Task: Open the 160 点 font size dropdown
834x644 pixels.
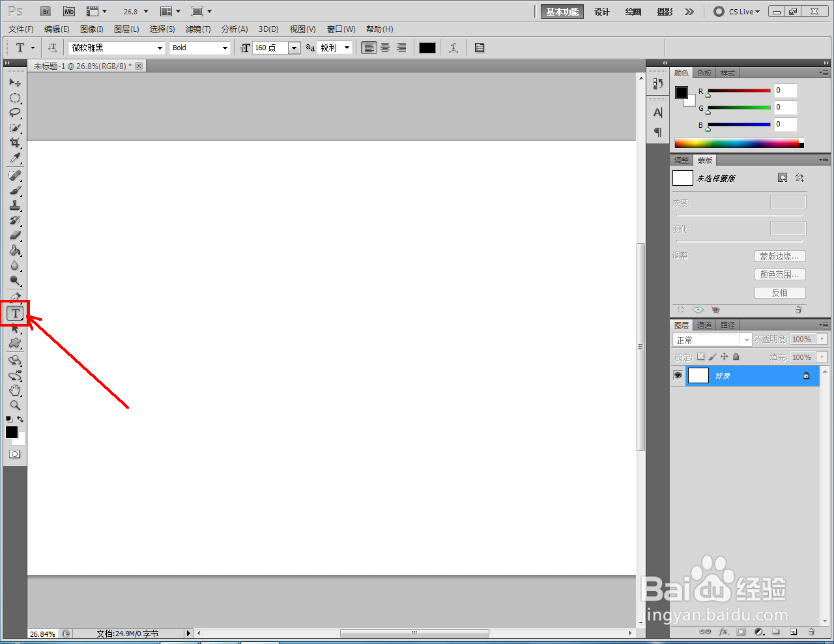Action: pos(294,48)
